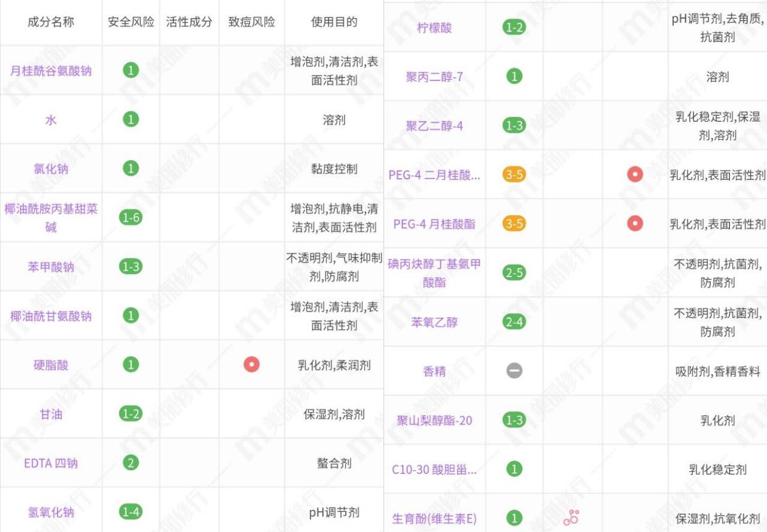Click safety badge 1 for 生育酚
This screenshot has height=532, width=767.
514,518
